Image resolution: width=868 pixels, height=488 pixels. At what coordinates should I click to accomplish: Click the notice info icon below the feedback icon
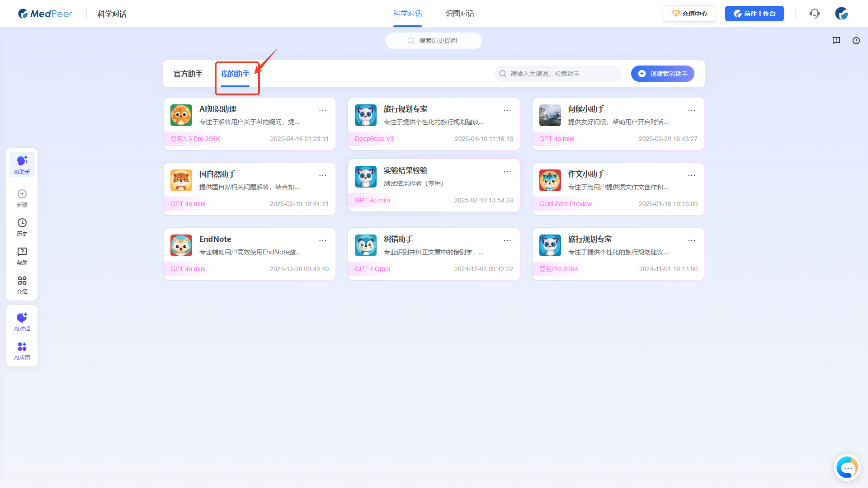pyautogui.click(x=856, y=41)
